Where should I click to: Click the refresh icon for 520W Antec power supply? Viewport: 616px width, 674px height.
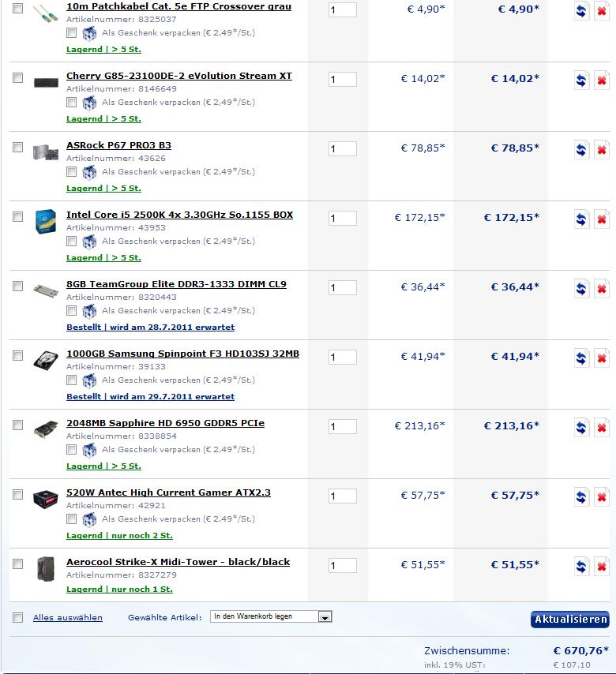[x=581, y=497]
